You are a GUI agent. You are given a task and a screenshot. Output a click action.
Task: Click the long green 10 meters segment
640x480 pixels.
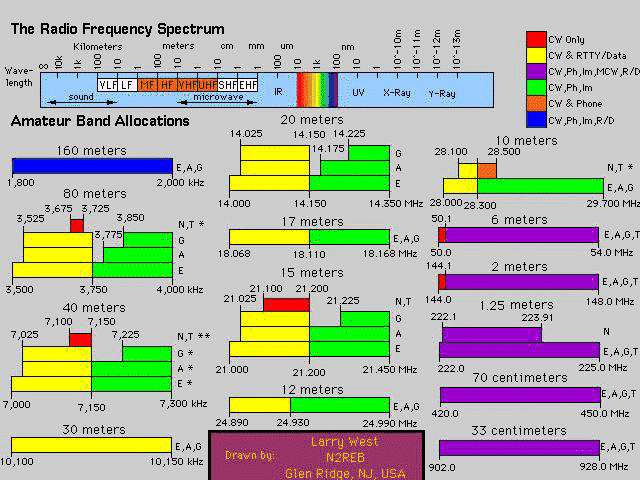click(540, 186)
